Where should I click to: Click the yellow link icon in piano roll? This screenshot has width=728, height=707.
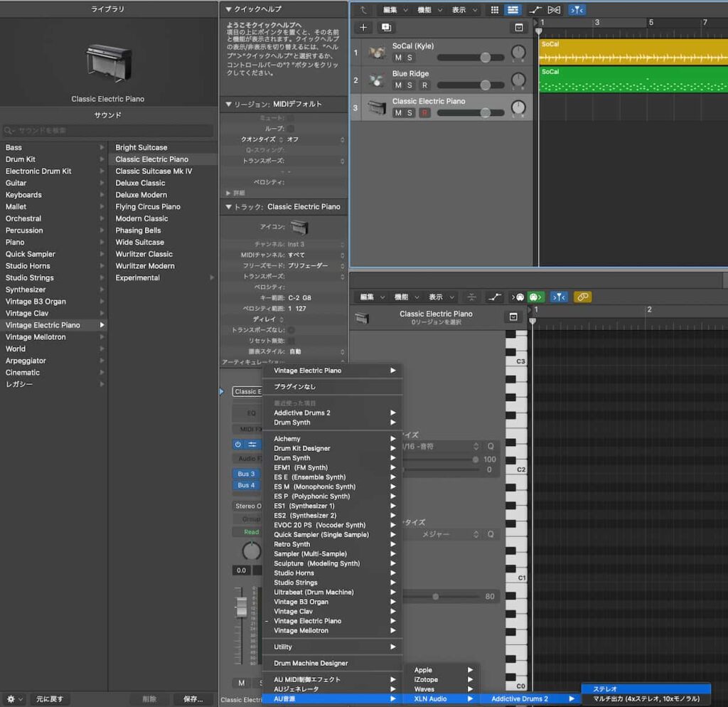[x=582, y=297]
